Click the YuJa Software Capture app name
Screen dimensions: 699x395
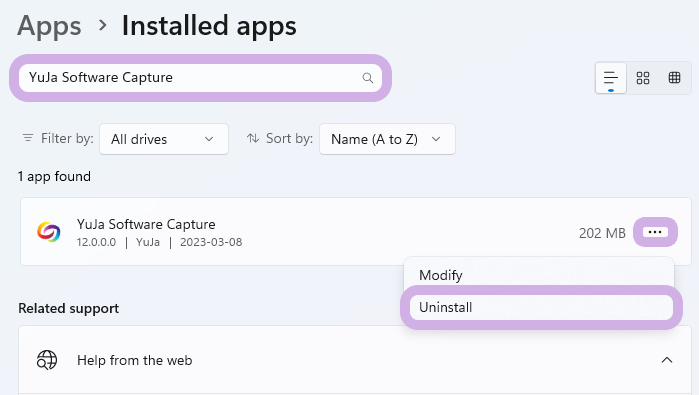coord(146,224)
